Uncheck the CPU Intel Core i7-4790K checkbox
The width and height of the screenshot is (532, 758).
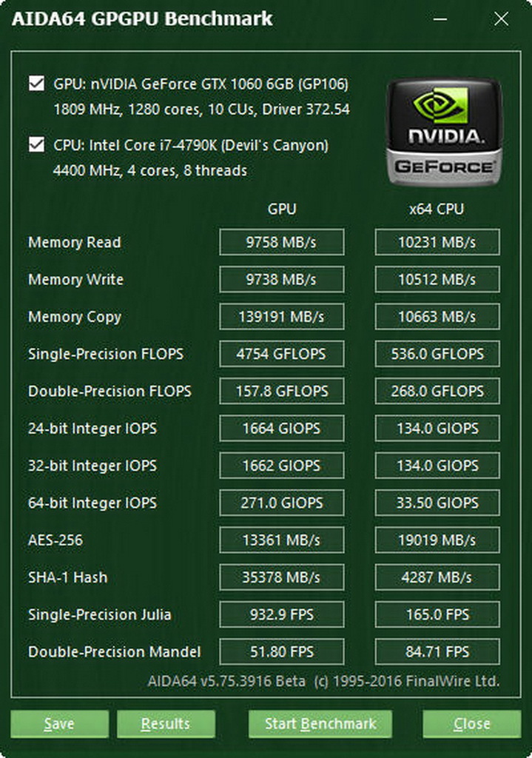click(x=36, y=144)
